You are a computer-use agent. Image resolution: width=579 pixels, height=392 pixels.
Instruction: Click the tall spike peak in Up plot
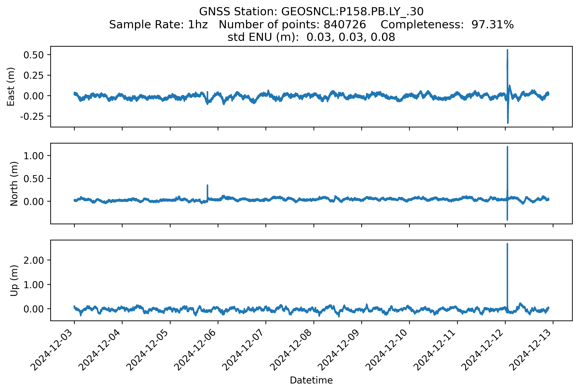pos(507,244)
